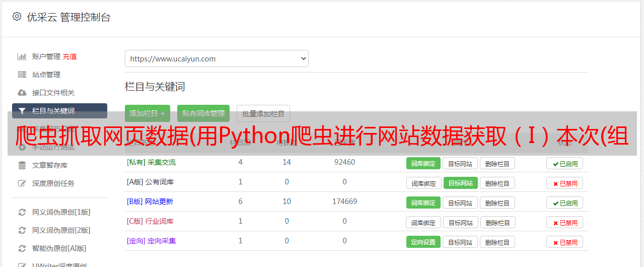Toggle 已禁用 status for 公有词库 row
The height and width of the screenshot is (267, 644).
[564, 183]
